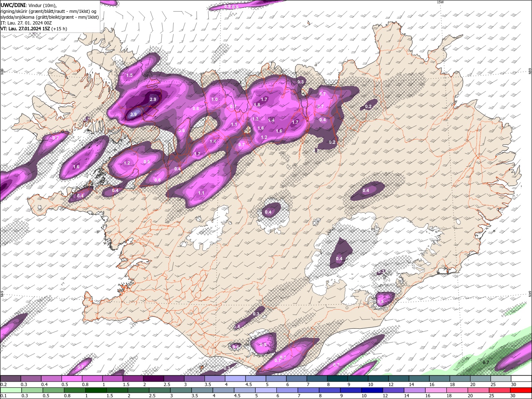Click the 1.3 precipitation value on the map
The height and width of the screenshot is (399, 532).
tap(255, 119)
